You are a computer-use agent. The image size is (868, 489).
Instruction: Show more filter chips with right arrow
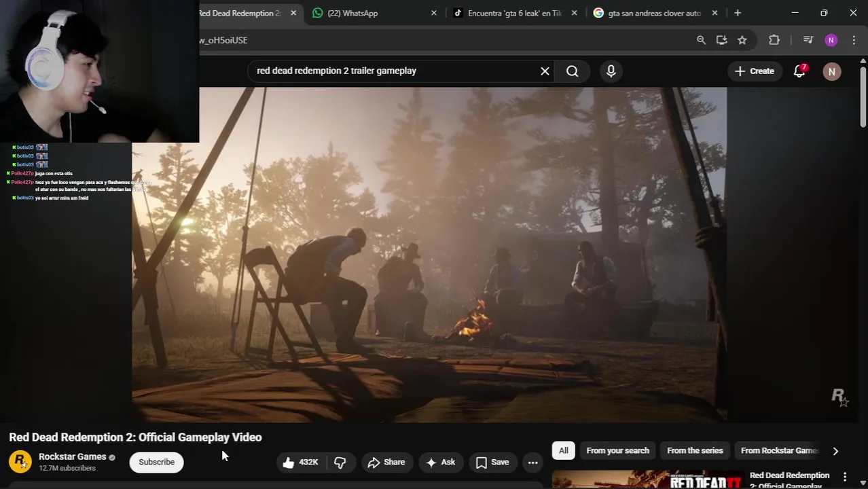(835, 451)
